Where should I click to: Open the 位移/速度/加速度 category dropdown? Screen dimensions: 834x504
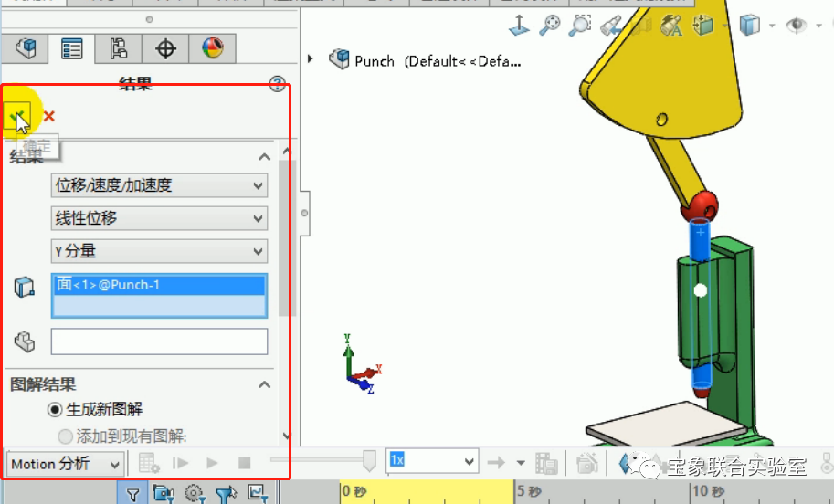(x=159, y=185)
